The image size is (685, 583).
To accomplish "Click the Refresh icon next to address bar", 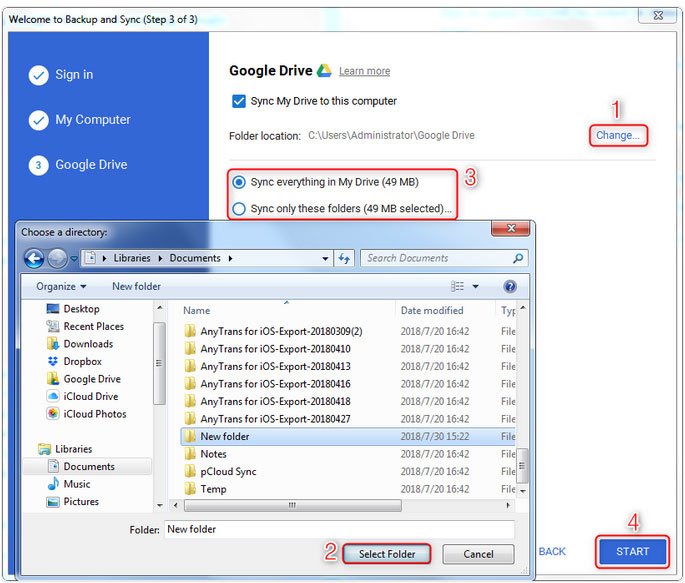I will click(344, 259).
